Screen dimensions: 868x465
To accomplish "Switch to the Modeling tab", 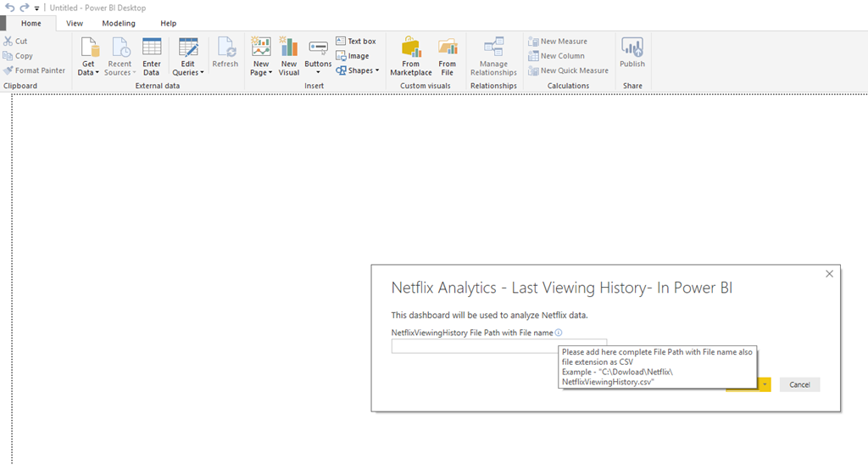I will click(119, 24).
